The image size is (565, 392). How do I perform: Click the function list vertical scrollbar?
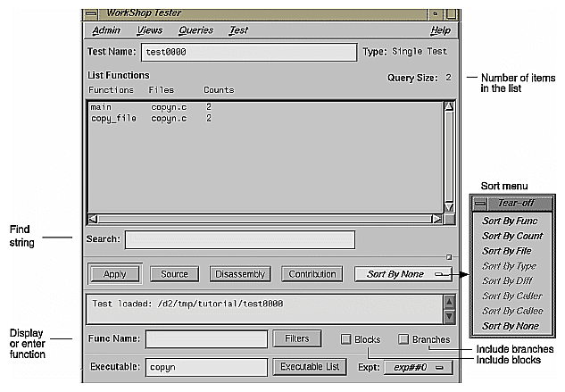click(449, 156)
